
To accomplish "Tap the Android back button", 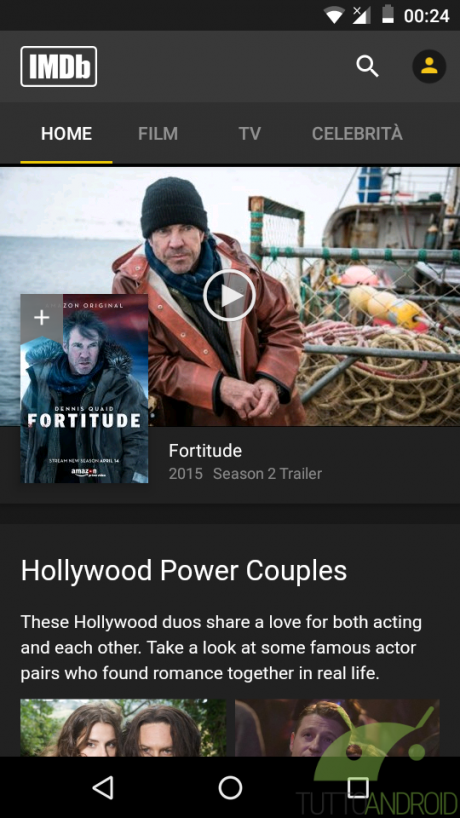I will point(103,787).
